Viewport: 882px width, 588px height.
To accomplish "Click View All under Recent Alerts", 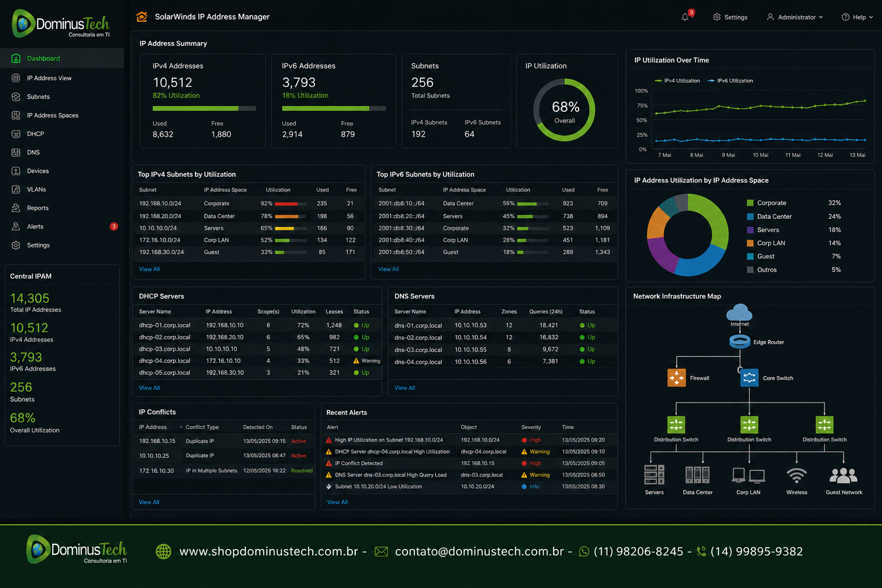I will click(x=337, y=502).
